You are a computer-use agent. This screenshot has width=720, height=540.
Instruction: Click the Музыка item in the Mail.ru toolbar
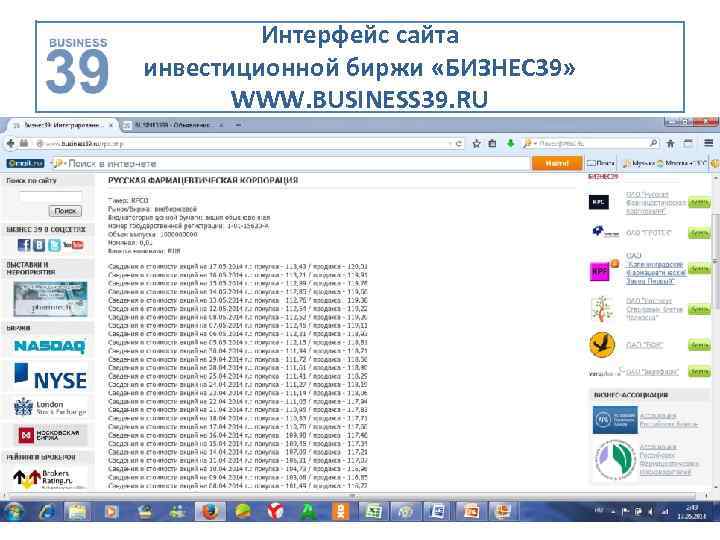click(639, 163)
